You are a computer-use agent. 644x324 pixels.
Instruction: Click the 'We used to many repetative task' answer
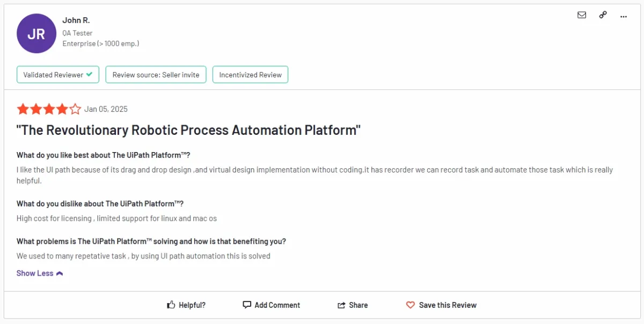coord(143,256)
